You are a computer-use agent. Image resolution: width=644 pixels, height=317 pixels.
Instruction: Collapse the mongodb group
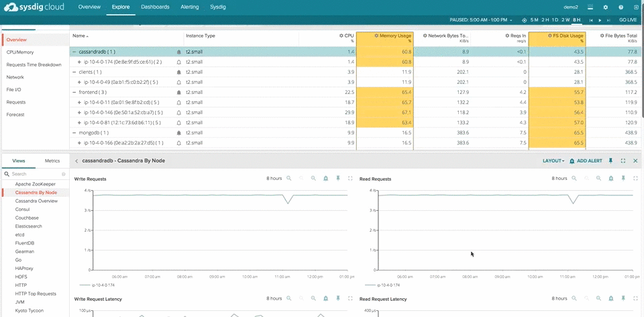click(x=74, y=133)
